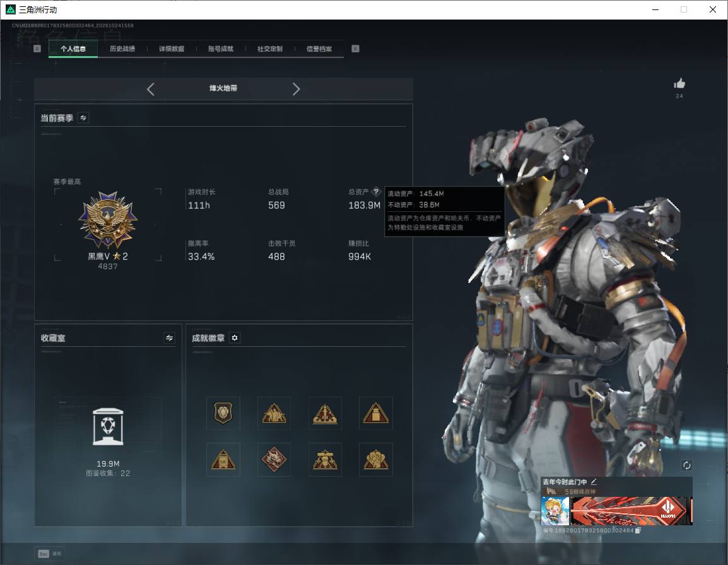Click the rotate character model icon
The width and height of the screenshot is (728, 565).
pos(686,465)
